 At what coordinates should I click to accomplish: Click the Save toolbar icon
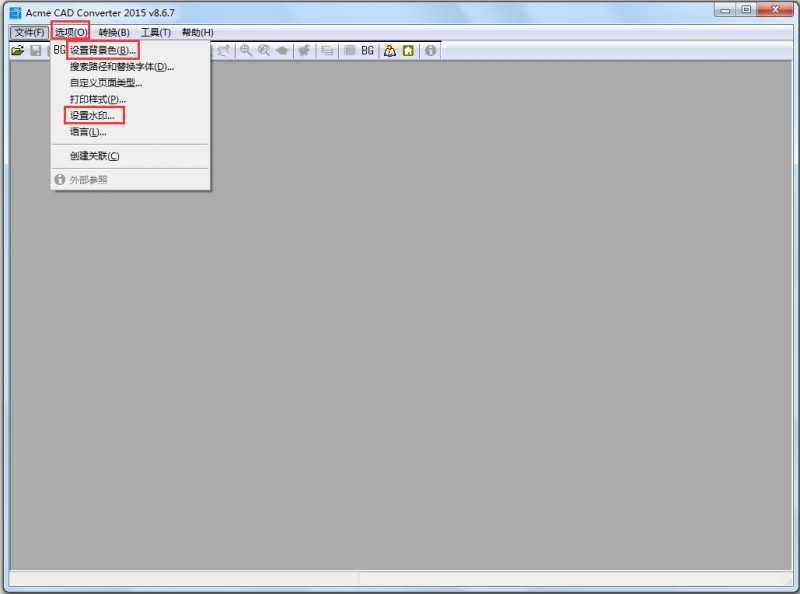click(x=38, y=49)
